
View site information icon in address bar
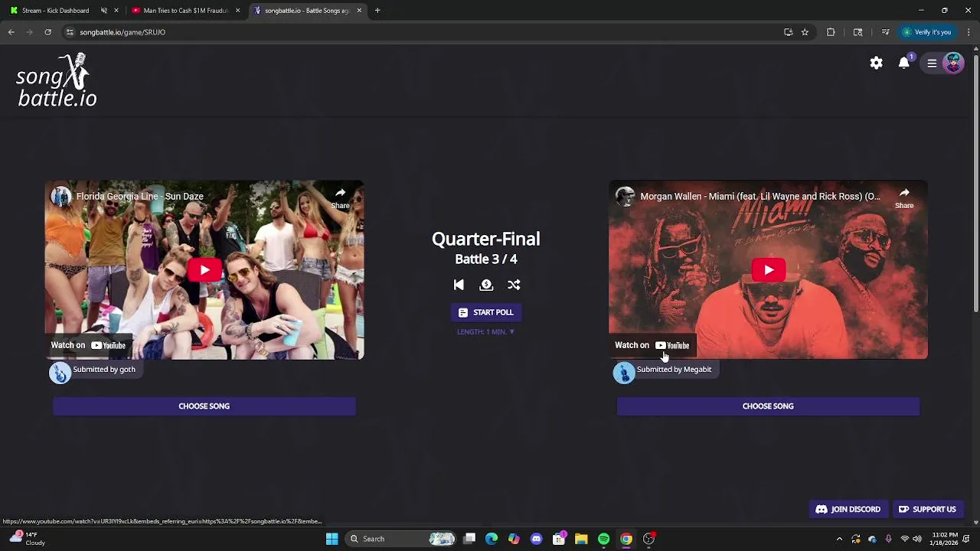70,32
